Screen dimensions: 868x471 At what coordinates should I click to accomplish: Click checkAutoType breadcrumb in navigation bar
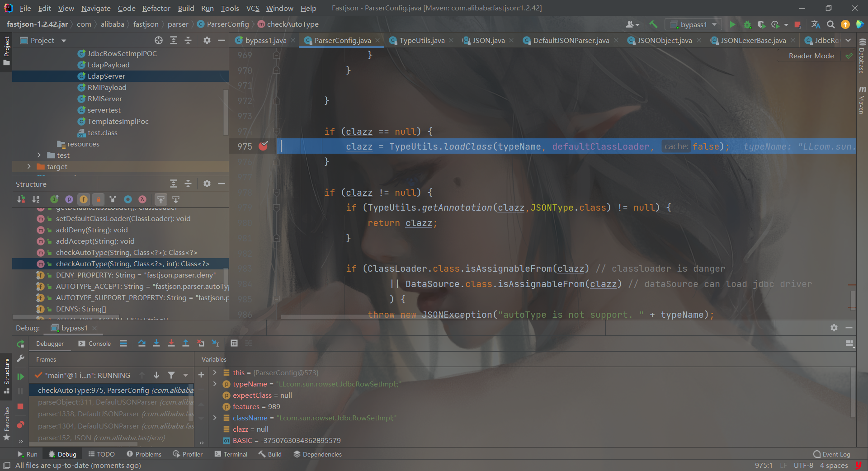(x=288, y=24)
